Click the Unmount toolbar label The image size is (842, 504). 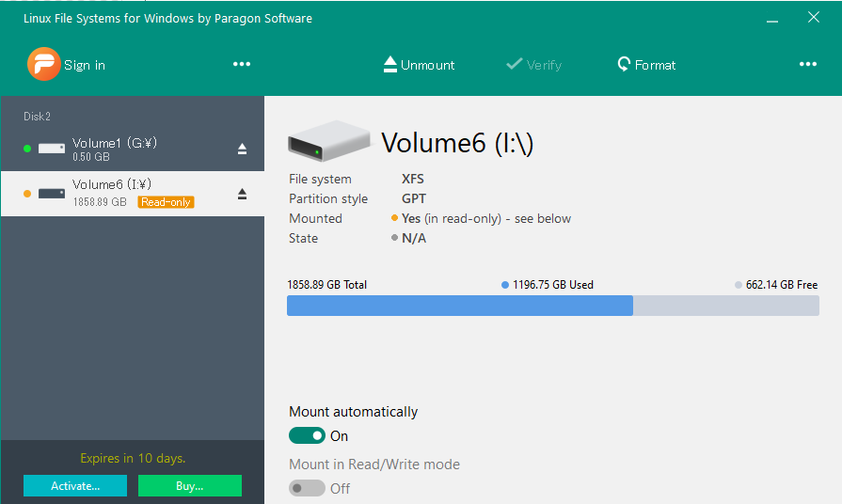[x=427, y=65]
